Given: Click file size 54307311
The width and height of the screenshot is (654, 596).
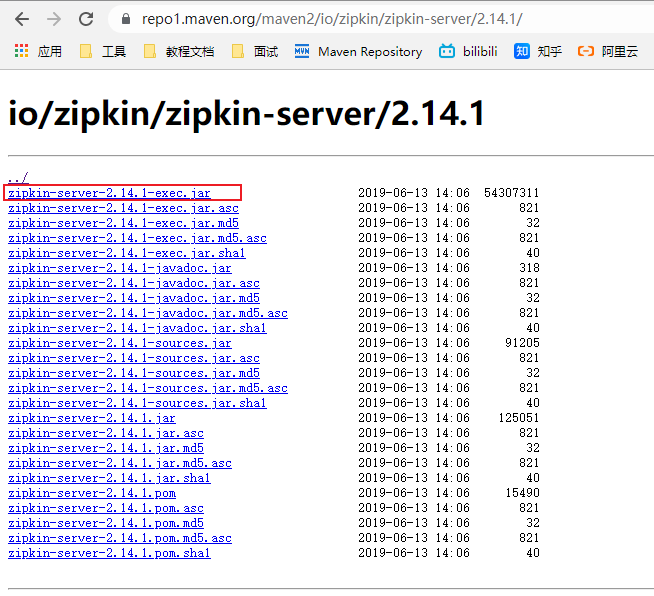Looking at the screenshot, I should click(511, 193).
